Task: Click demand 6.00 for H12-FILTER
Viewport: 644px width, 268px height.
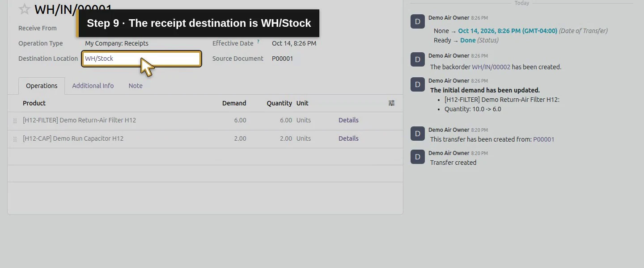Action: click(240, 120)
